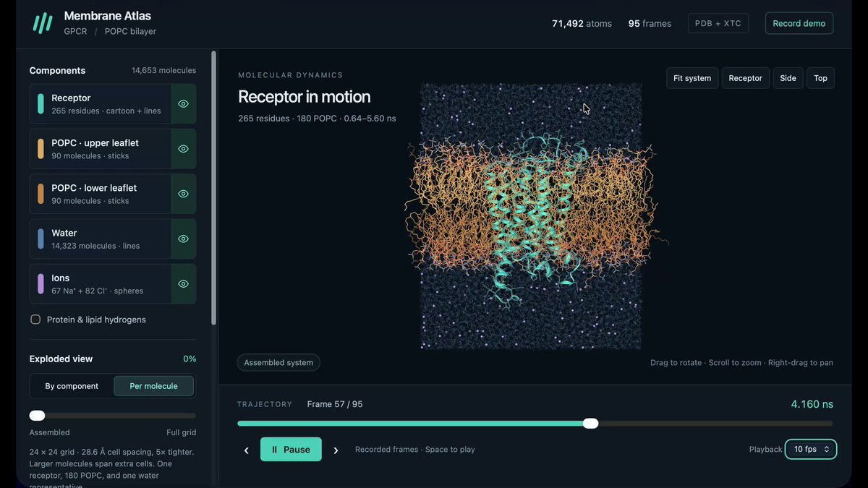Screen dimensions: 868x488
Task: Click the Frame 57 / 95 label
Action: coord(335,404)
